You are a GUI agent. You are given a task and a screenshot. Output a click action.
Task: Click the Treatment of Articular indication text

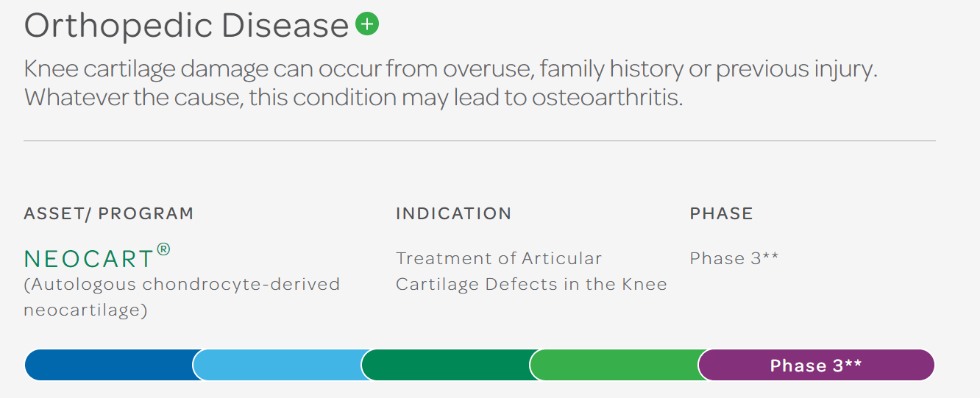click(x=499, y=258)
